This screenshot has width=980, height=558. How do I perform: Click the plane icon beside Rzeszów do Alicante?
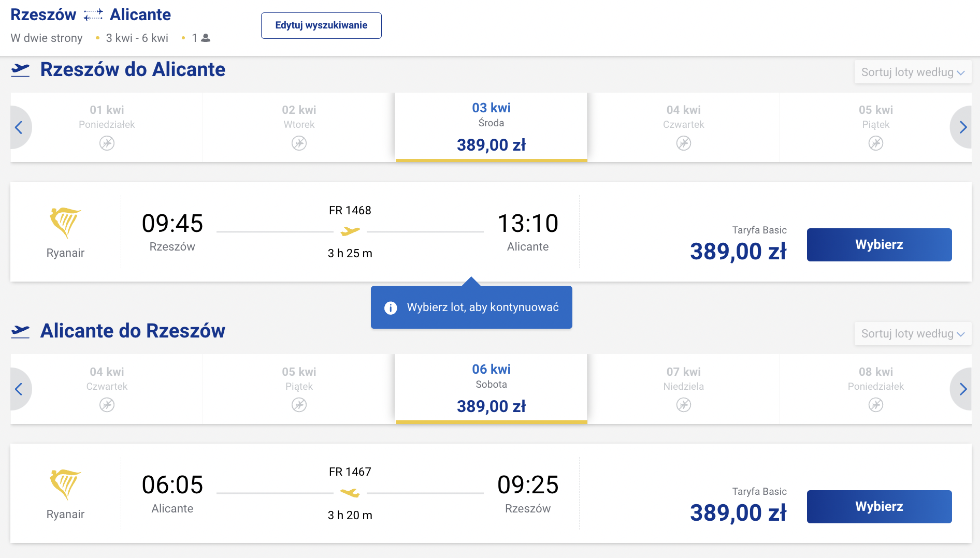coord(20,70)
